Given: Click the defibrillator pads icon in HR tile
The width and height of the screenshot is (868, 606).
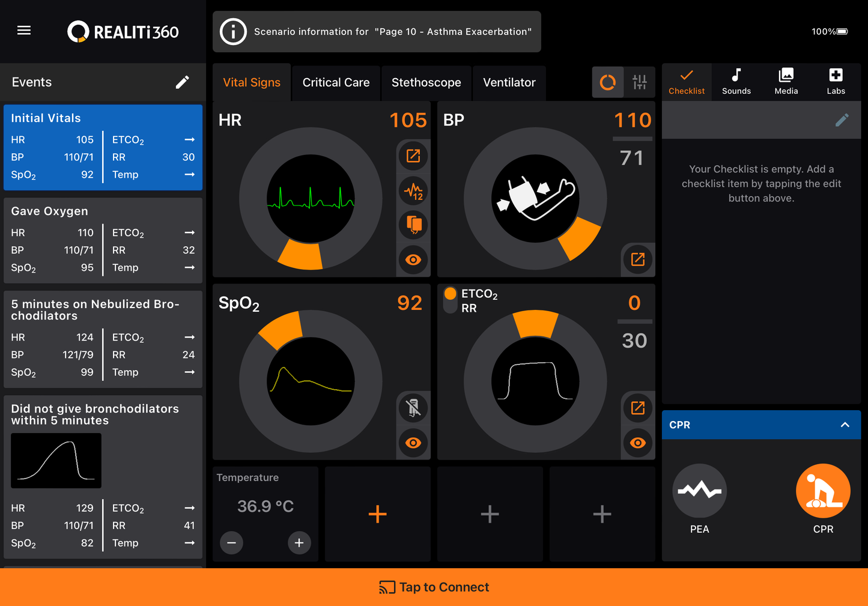Looking at the screenshot, I should tap(413, 225).
